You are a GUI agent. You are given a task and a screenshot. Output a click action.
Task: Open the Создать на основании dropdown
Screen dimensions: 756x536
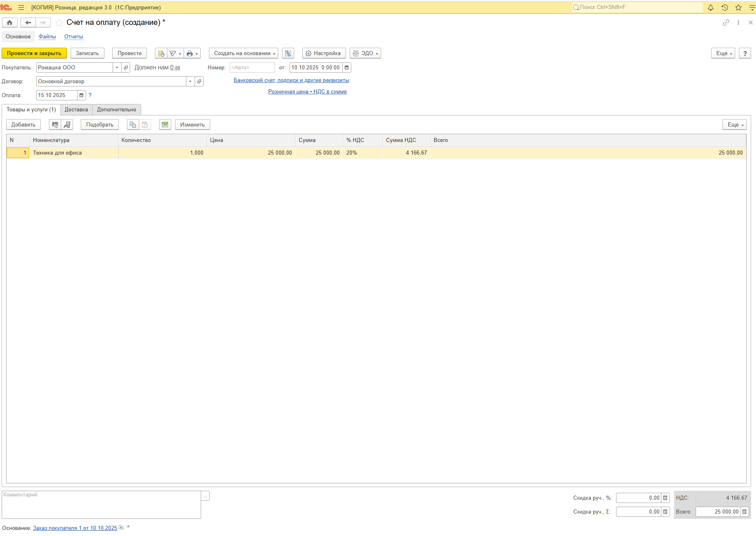coord(244,53)
